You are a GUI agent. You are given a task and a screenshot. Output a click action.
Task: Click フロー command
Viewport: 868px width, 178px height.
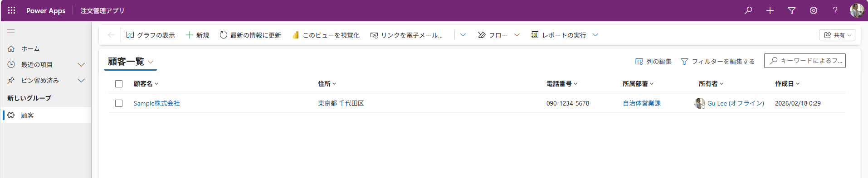493,35
